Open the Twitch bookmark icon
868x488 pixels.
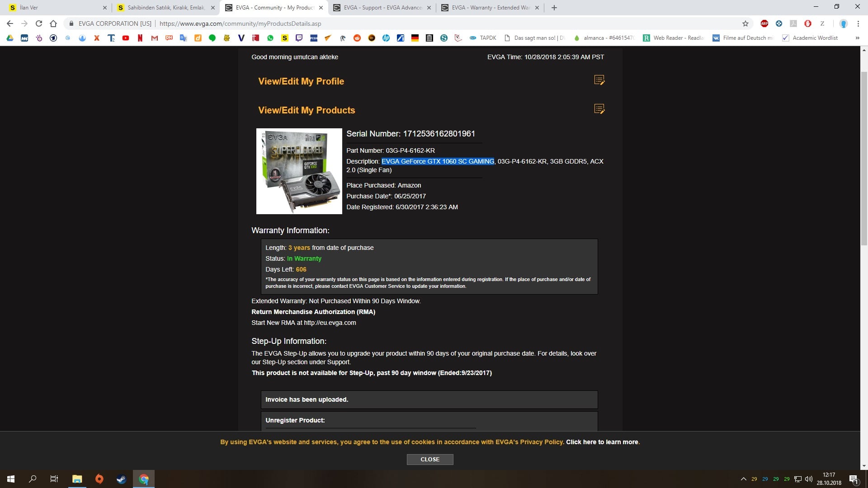299,38
